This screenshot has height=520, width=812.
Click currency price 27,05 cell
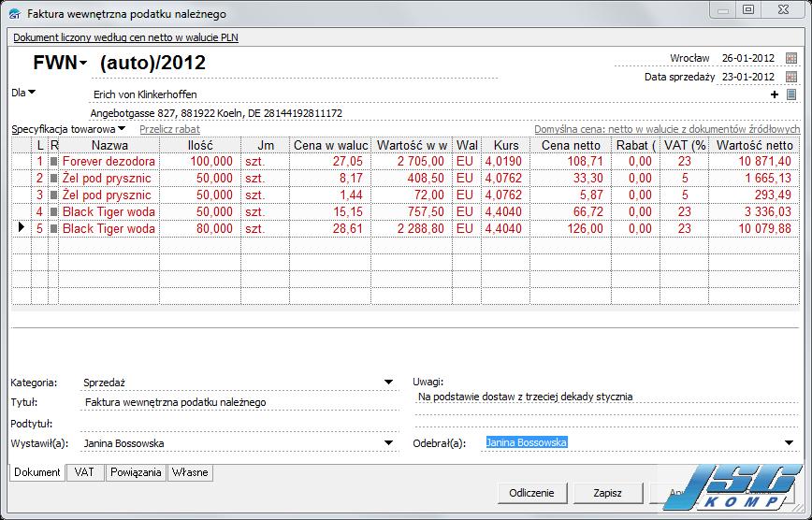pos(330,161)
